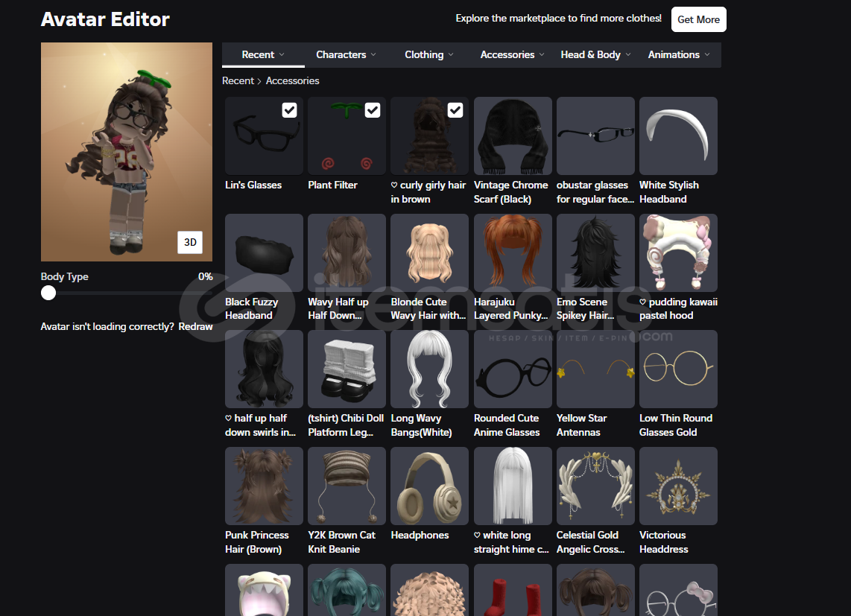
Task: Select the Plant Filter item image
Action: click(347, 136)
